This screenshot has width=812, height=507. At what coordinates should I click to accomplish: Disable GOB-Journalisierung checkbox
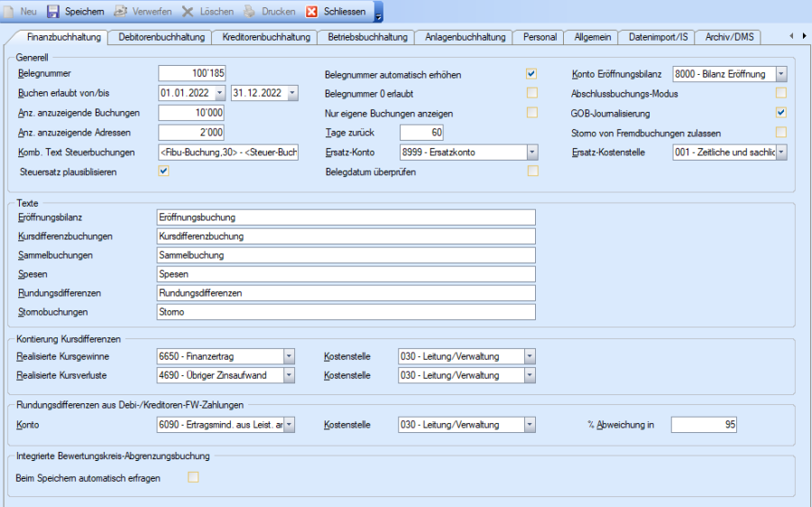tap(781, 113)
